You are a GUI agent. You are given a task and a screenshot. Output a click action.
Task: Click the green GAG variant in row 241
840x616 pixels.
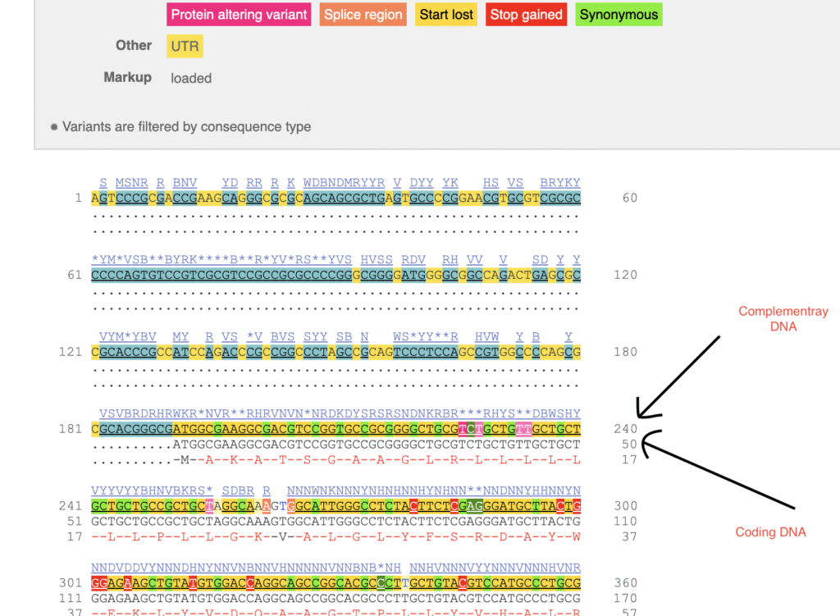click(x=469, y=506)
